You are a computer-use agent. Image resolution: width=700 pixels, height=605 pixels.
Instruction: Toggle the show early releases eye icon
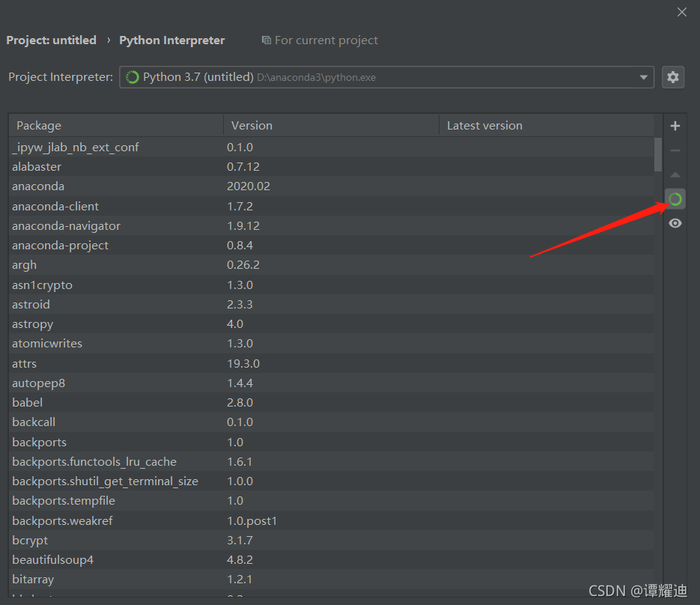click(675, 223)
